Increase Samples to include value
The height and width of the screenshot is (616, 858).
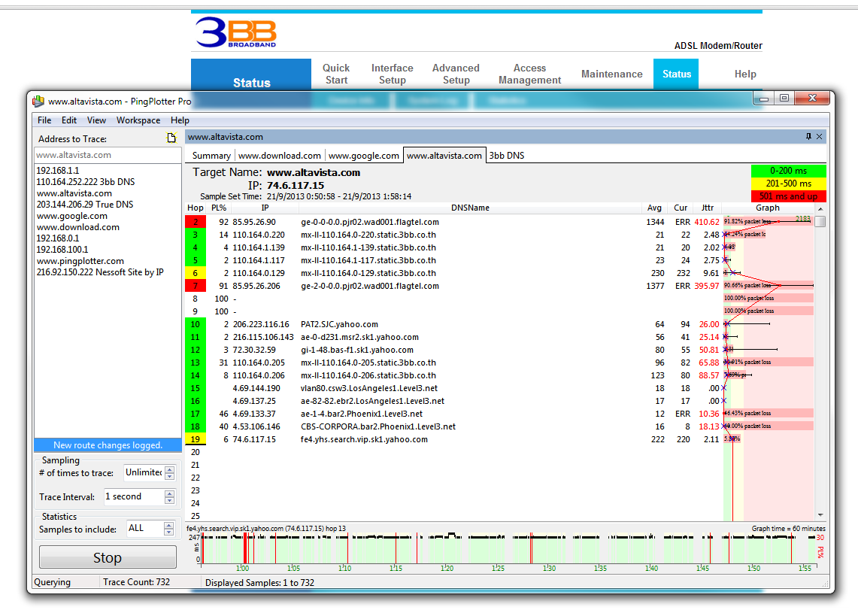coord(169,525)
